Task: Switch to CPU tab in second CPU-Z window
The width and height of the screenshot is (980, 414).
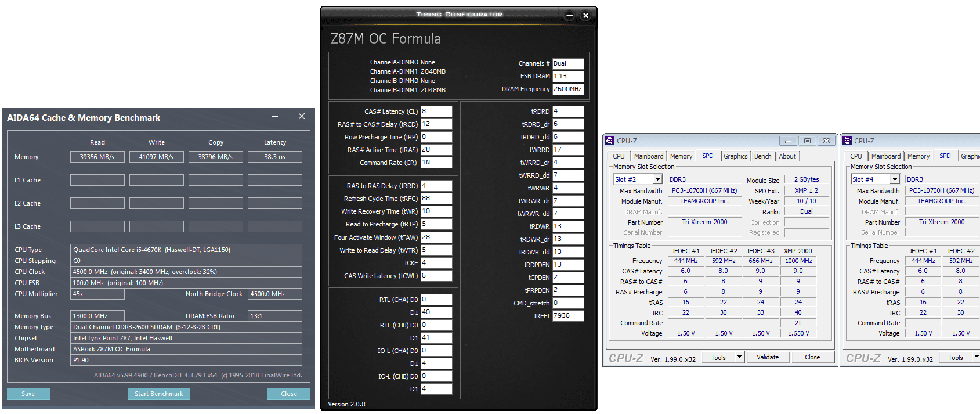Action: (856, 156)
